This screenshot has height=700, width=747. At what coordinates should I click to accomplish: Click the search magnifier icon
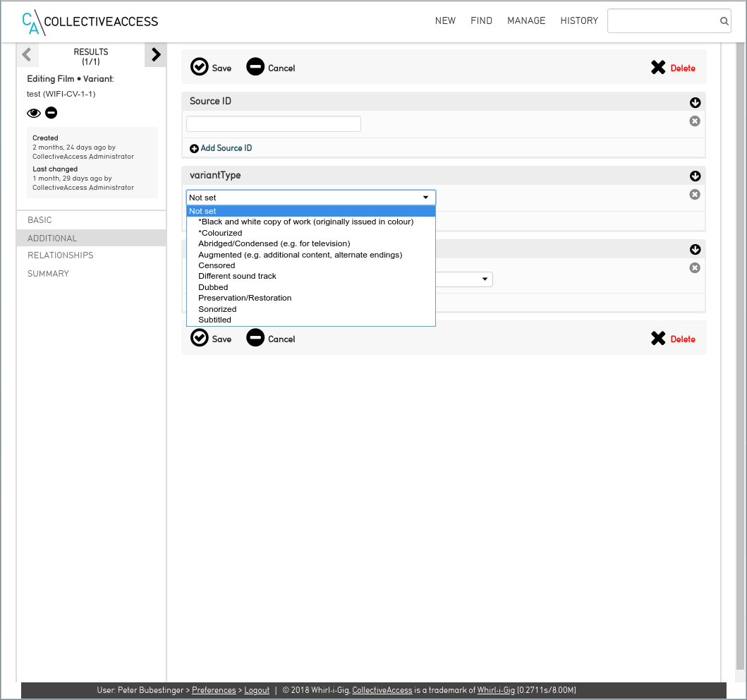pos(724,21)
